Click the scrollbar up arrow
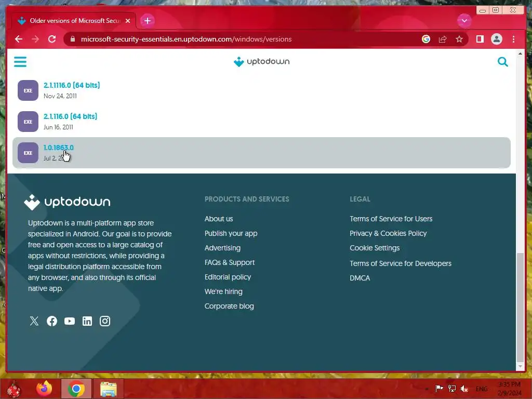532x399 pixels. click(x=520, y=54)
